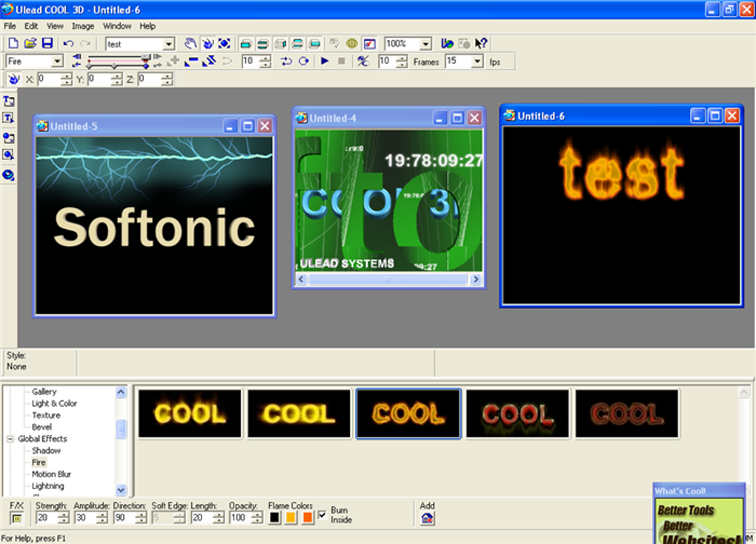756x544 pixels.
Task: Choose the first yellow COOL fire preset
Action: (x=190, y=414)
